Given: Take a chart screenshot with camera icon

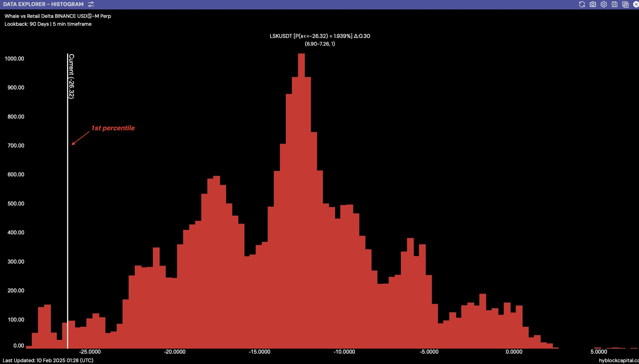Looking at the screenshot, I should [593, 4].
